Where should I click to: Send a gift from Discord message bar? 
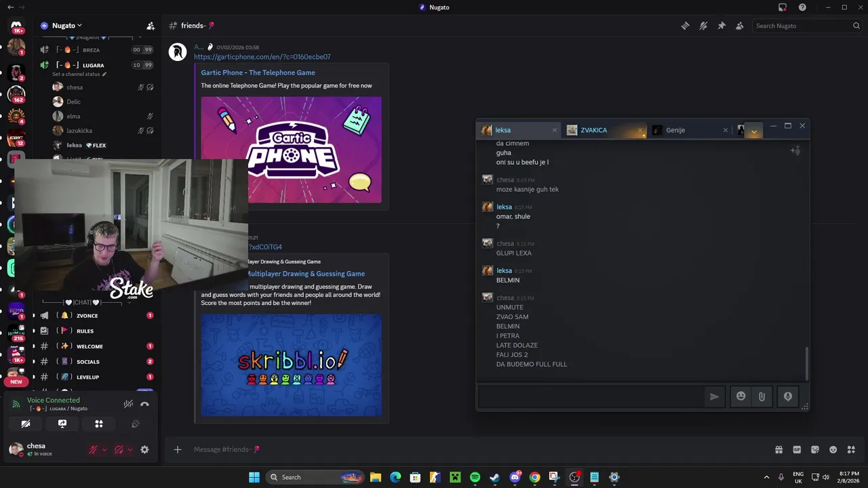(x=778, y=449)
